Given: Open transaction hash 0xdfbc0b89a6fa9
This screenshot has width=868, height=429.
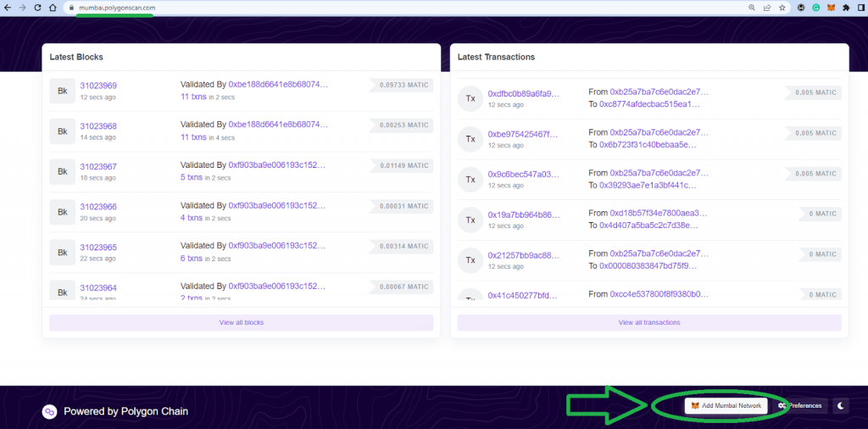Looking at the screenshot, I should [524, 93].
